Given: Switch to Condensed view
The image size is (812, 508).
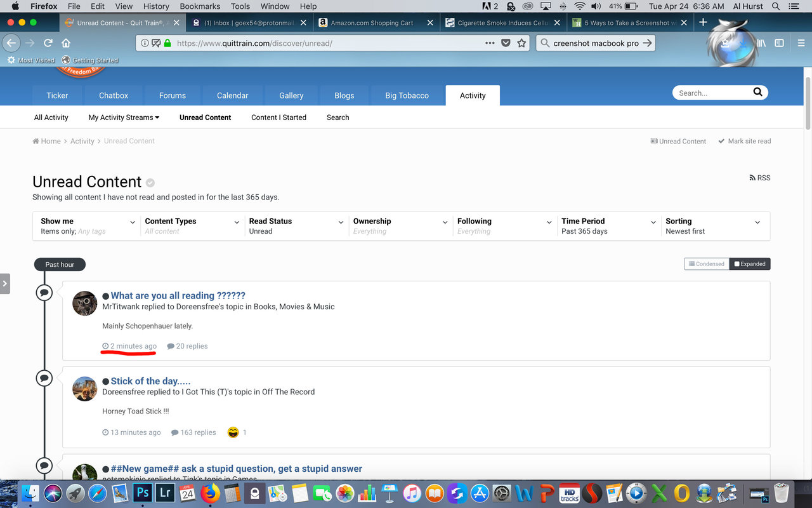Looking at the screenshot, I should tap(706, 264).
